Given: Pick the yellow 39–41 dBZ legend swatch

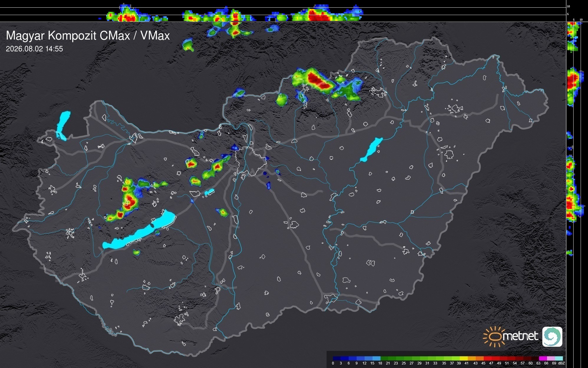Looking at the screenshot, I should tap(464, 358).
